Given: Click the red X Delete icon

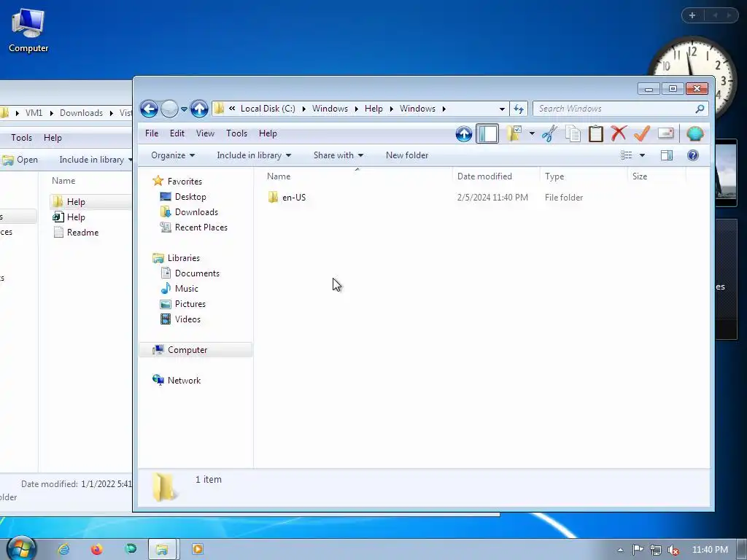Looking at the screenshot, I should [x=619, y=134].
